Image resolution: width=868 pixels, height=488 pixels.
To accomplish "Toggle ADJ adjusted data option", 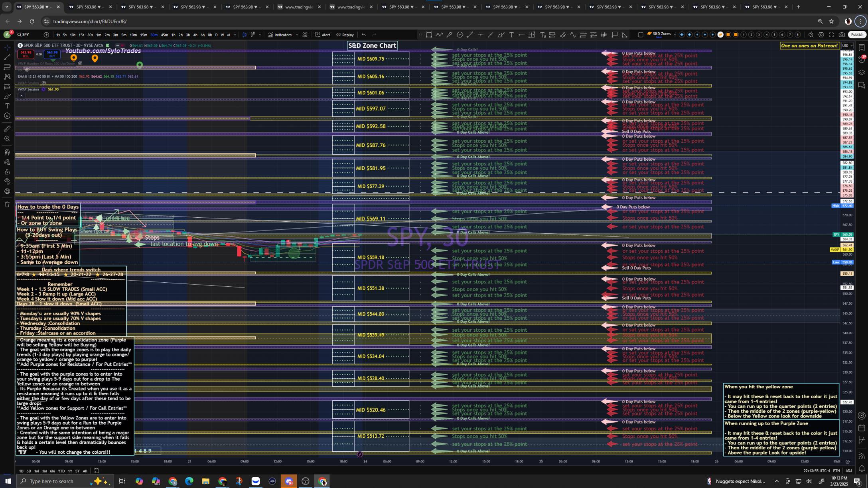I will [x=849, y=471].
